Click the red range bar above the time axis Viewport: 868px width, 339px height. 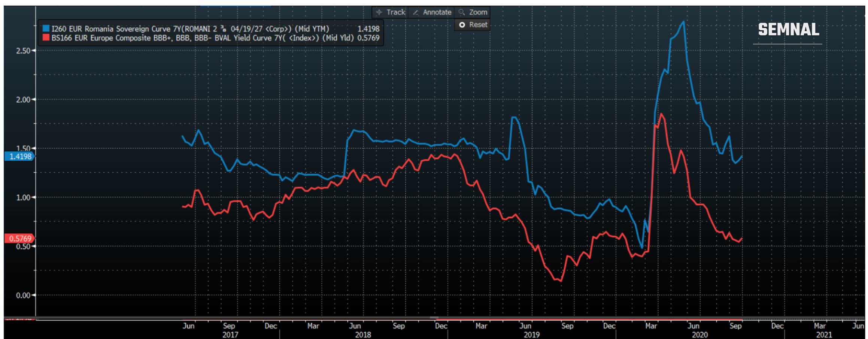click(590, 319)
